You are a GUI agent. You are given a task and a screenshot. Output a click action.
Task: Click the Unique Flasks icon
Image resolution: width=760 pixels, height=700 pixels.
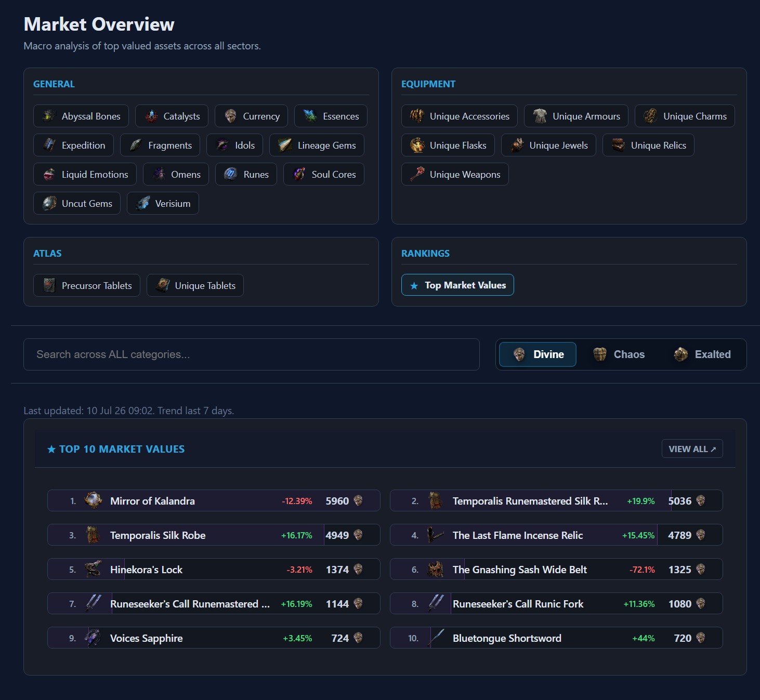[x=417, y=145]
